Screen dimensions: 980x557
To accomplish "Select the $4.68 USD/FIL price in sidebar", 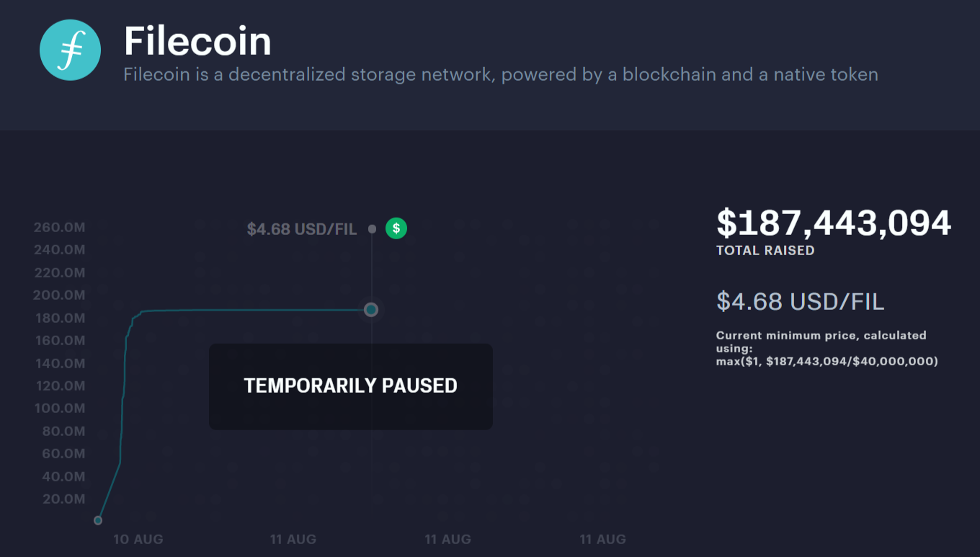I will coord(801,301).
